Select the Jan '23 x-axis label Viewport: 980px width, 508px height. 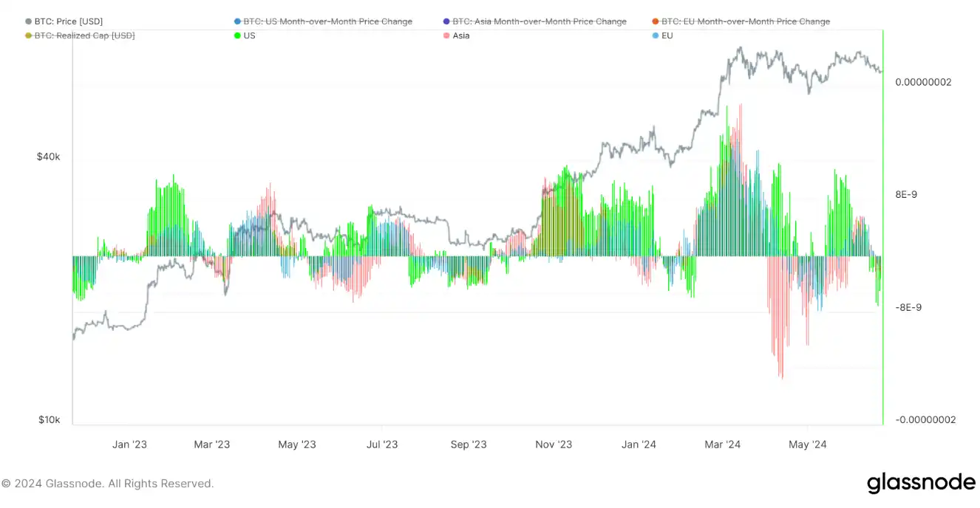coord(129,444)
